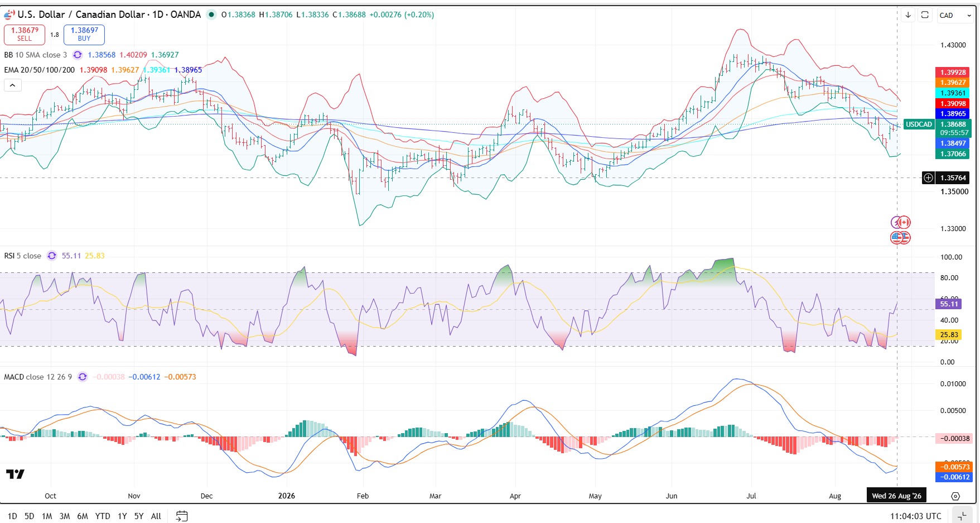Click the purple RSI value label 55.11
The height and width of the screenshot is (523, 980).
pyautogui.click(x=949, y=304)
